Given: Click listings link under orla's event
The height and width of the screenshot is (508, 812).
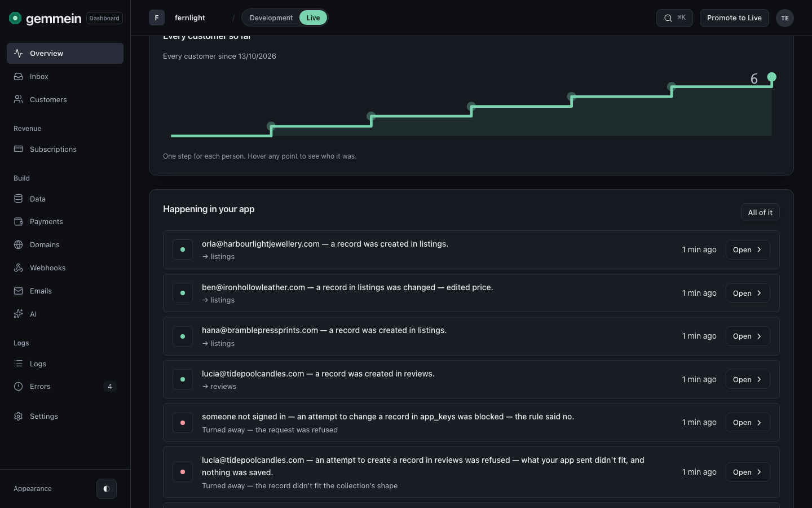Looking at the screenshot, I should [x=218, y=257].
